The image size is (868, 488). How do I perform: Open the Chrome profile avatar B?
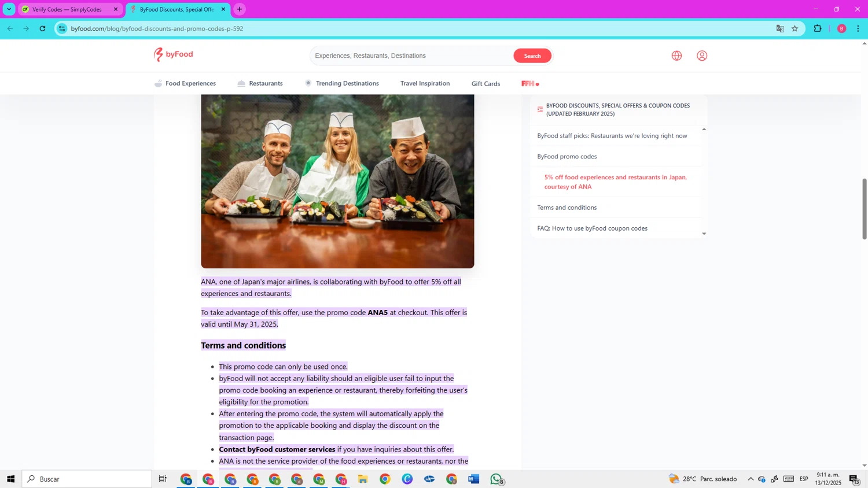click(x=842, y=28)
